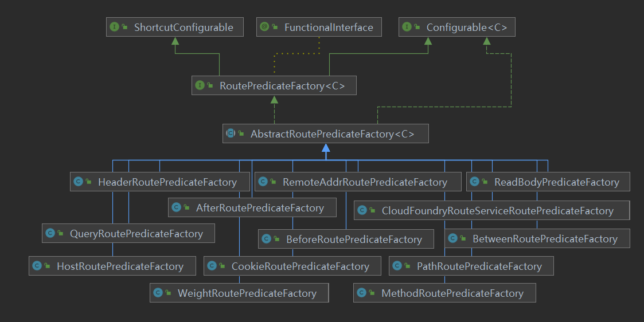The height and width of the screenshot is (322, 644).
Task: Select the Configurable<C> node label
Action: pyautogui.click(x=466, y=27)
